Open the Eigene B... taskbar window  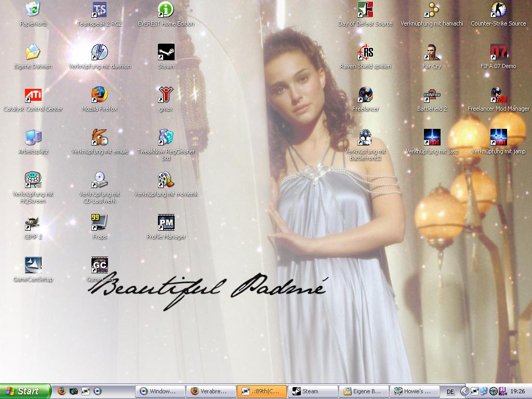[x=364, y=391]
